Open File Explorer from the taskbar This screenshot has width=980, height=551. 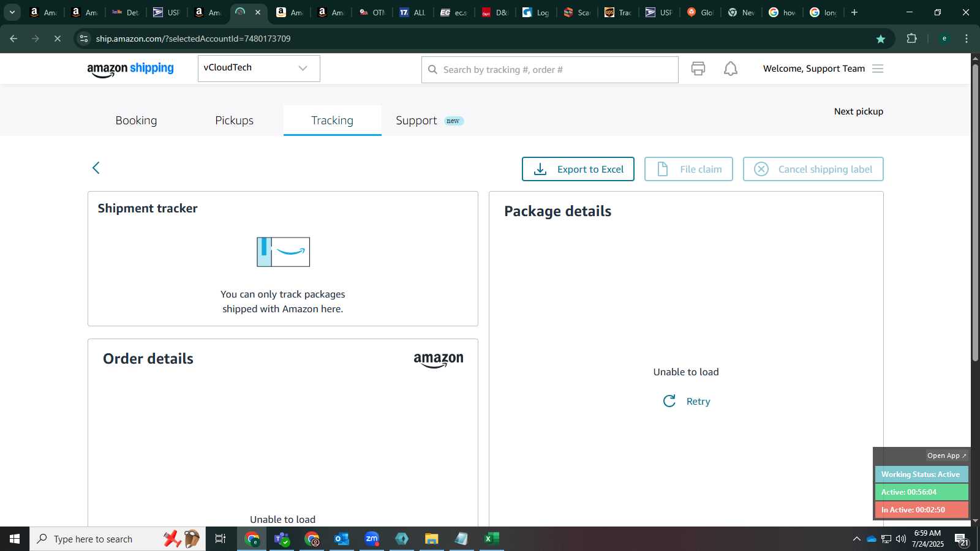pyautogui.click(x=432, y=539)
